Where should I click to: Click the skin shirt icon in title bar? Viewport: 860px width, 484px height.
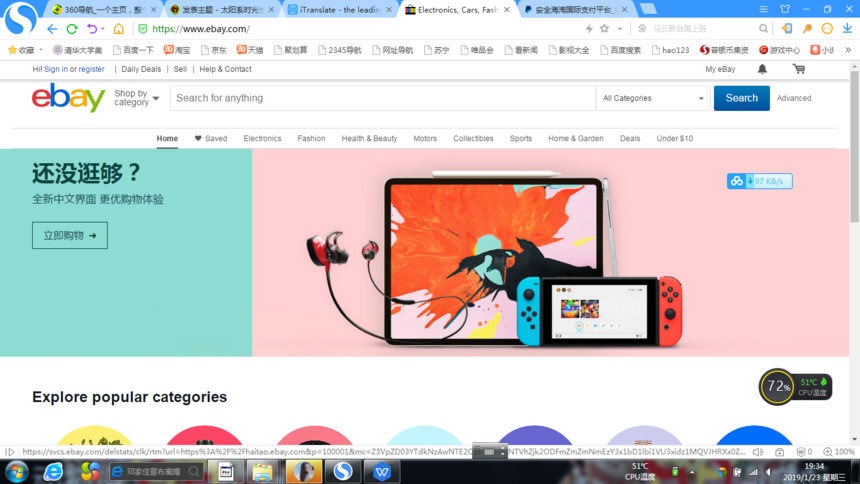point(785,9)
